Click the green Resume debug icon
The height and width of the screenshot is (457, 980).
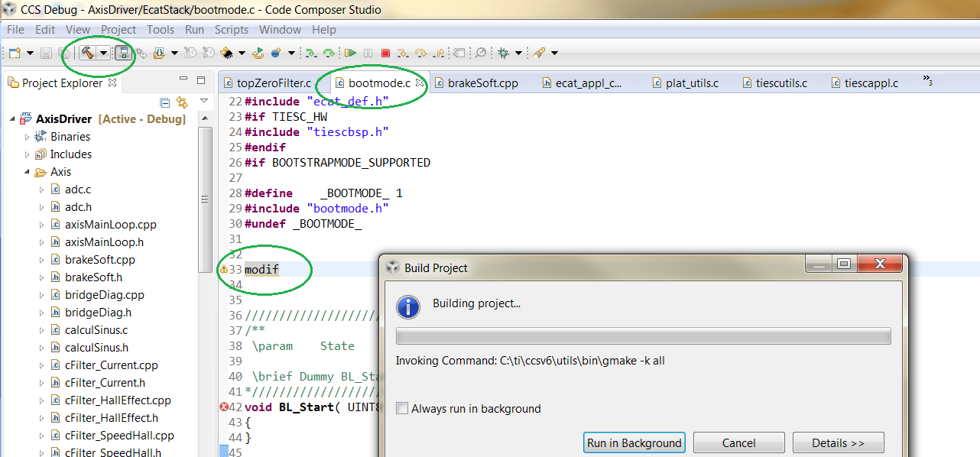pyautogui.click(x=350, y=53)
